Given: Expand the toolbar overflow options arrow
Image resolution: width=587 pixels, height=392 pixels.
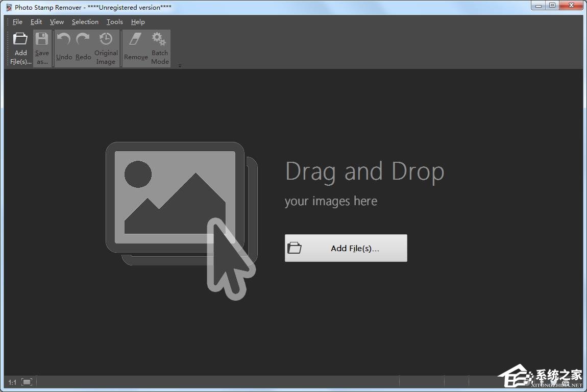Looking at the screenshot, I should pyautogui.click(x=180, y=65).
